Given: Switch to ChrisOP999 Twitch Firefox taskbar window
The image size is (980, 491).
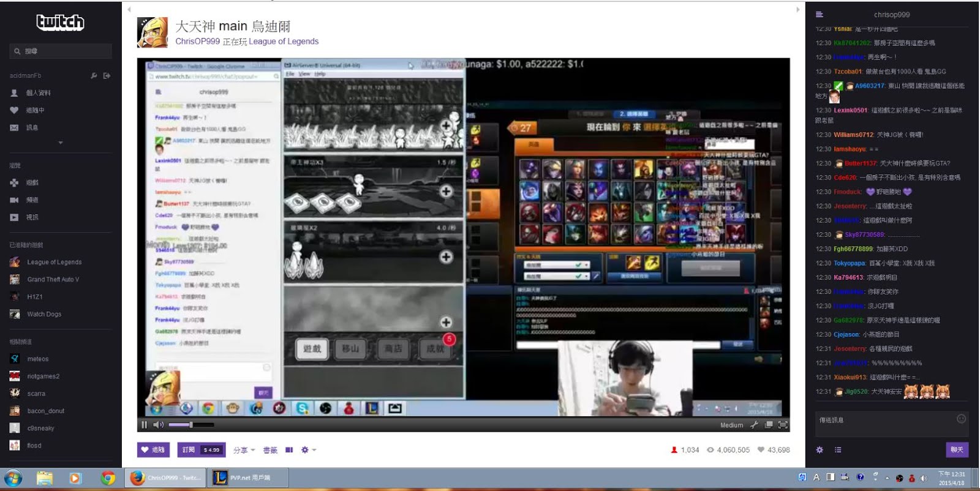Looking at the screenshot, I should click(x=165, y=478).
